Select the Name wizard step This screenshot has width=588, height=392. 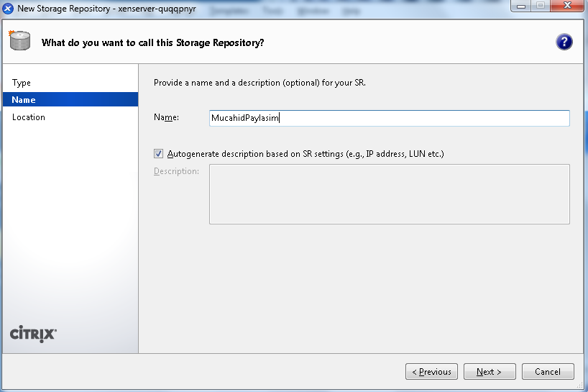(70, 99)
